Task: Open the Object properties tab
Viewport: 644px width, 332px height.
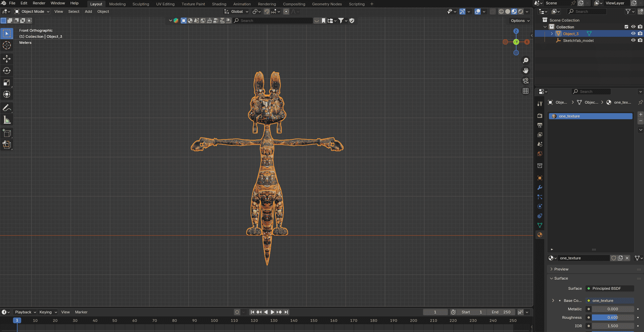Action: point(540,178)
